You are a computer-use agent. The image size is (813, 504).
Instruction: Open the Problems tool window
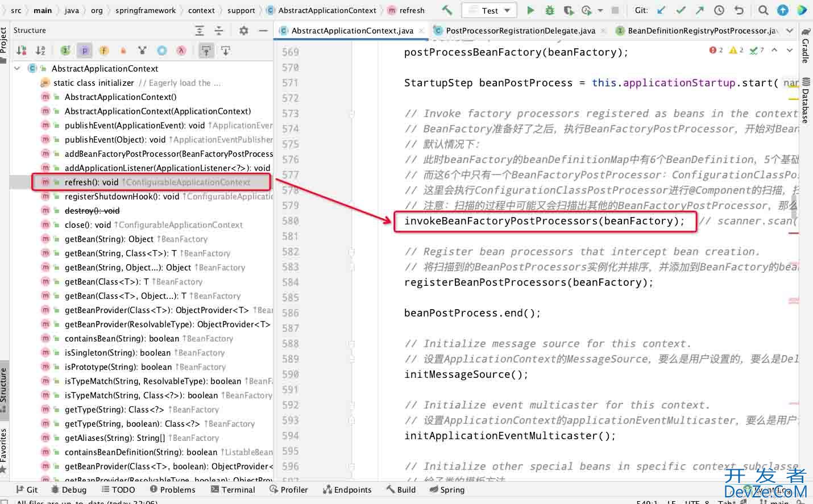click(173, 489)
